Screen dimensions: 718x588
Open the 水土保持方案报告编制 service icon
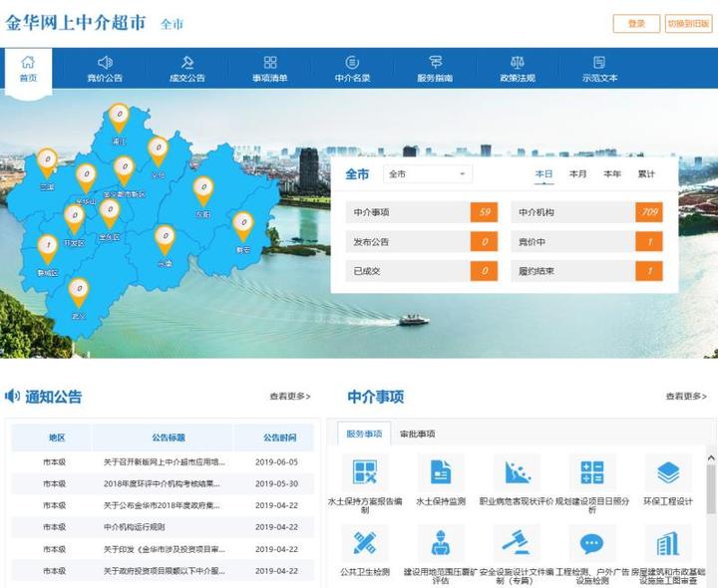[365, 472]
